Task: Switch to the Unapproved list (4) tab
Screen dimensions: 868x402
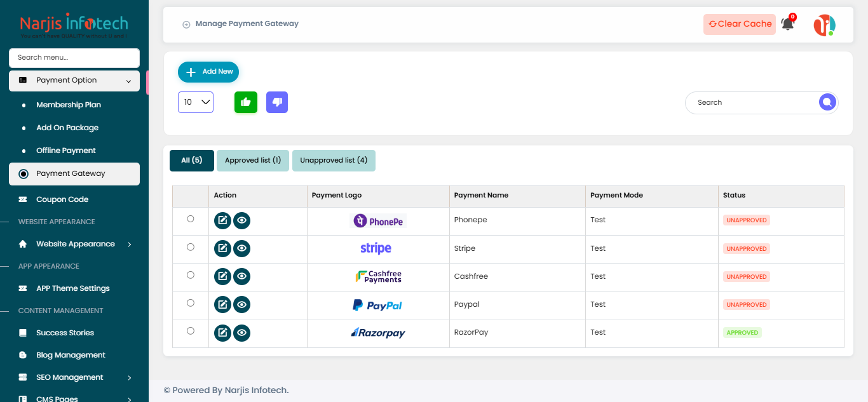Action: point(334,161)
